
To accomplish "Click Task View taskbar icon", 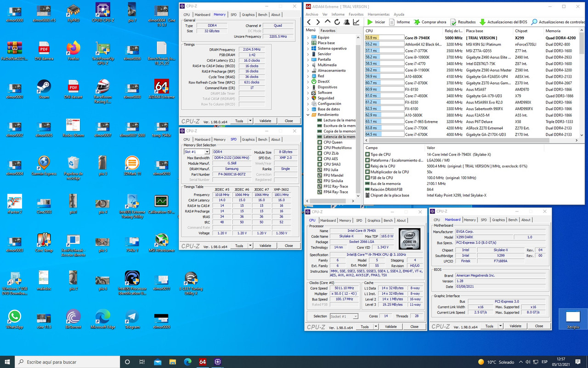I will coord(142,362).
